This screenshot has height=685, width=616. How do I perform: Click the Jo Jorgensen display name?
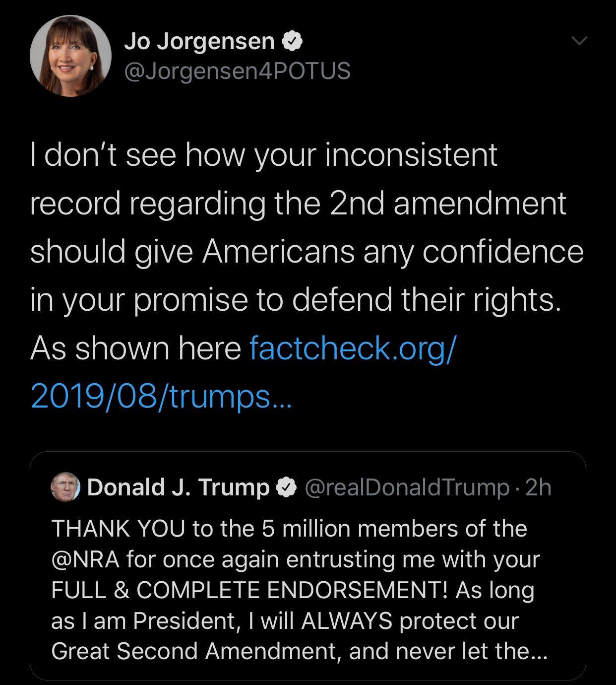click(199, 41)
